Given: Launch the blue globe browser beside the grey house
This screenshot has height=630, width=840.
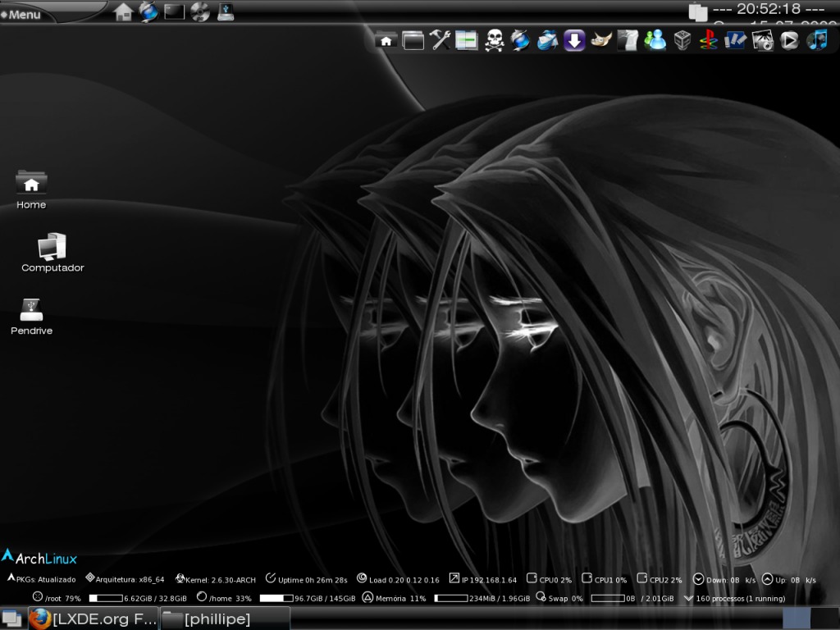Looking at the screenshot, I should point(148,11).
